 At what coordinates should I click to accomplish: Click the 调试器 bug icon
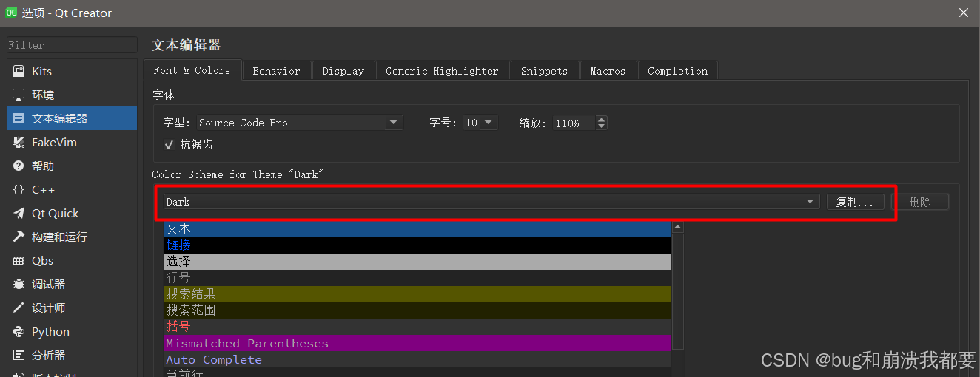pos(19,284)
